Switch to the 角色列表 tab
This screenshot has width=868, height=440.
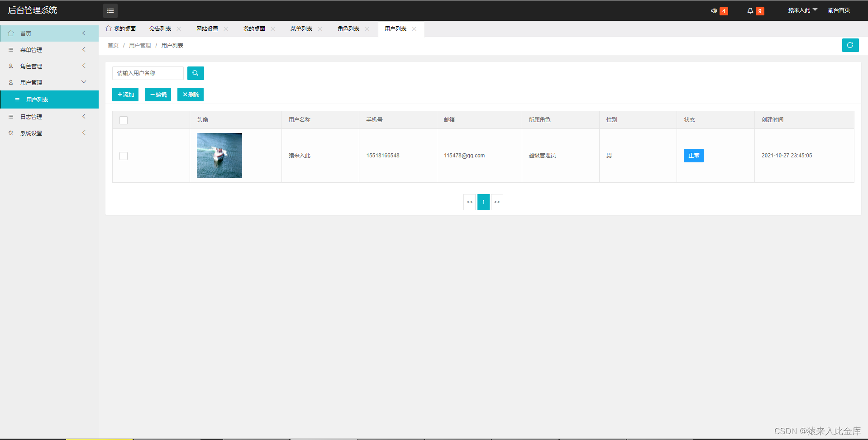coord(348,28)
